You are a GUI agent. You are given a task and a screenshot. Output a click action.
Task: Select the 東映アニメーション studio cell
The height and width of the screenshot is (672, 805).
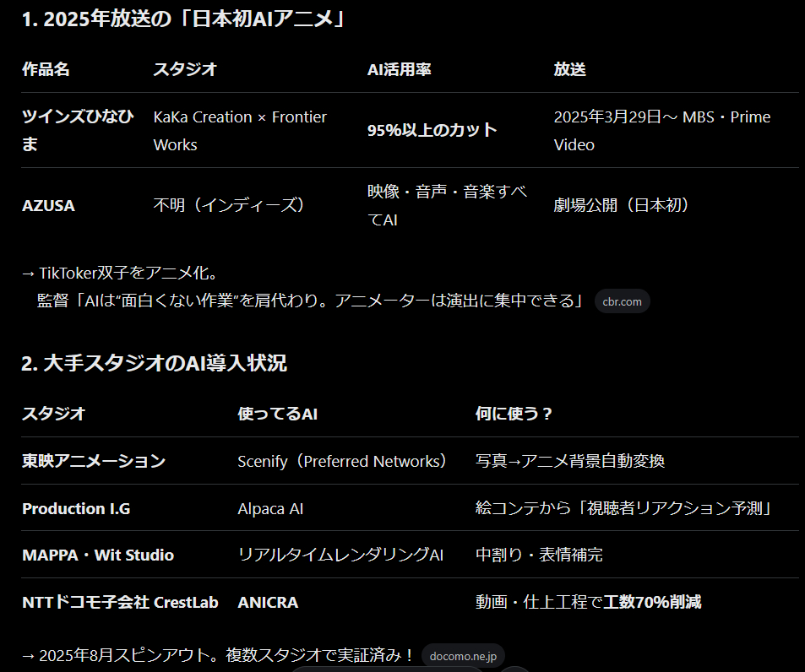93,461
